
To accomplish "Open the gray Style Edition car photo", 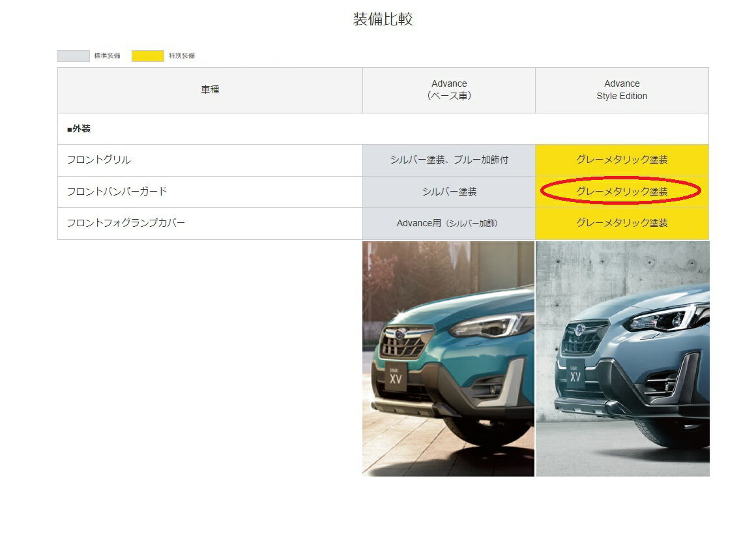I will click(622, 359).
